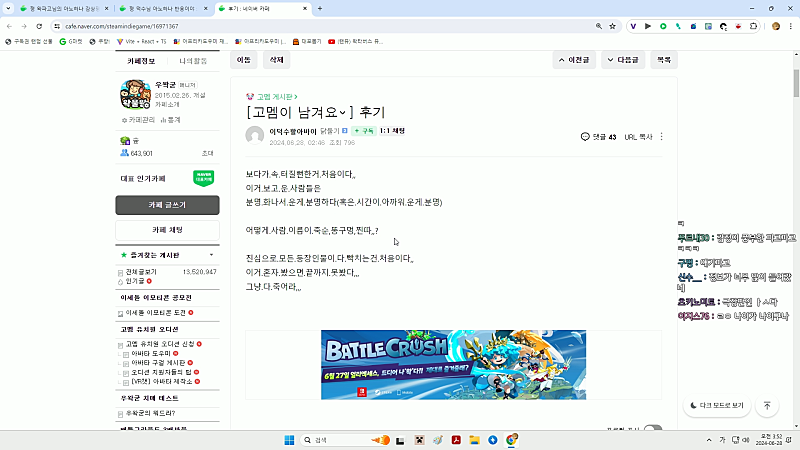
Task: Click the green circle play extension icon
Action: point(663,26)
